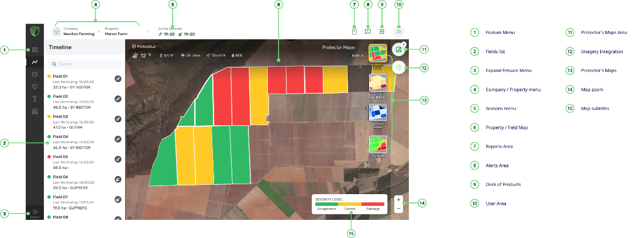Image resolution: width=644 pixels, height=238 pixels.
Task: Select the Timeline chart icon in sidebar
Action: [x=35, y=62]
